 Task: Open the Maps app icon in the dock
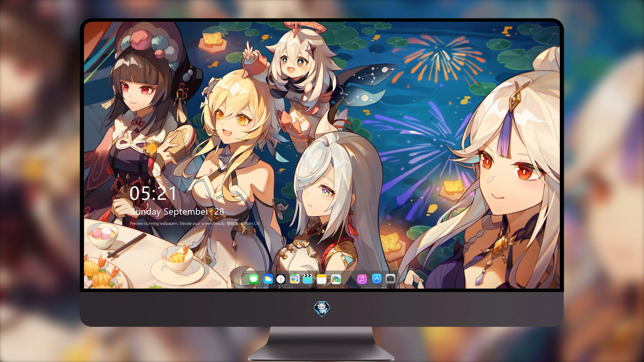point(294,279)
